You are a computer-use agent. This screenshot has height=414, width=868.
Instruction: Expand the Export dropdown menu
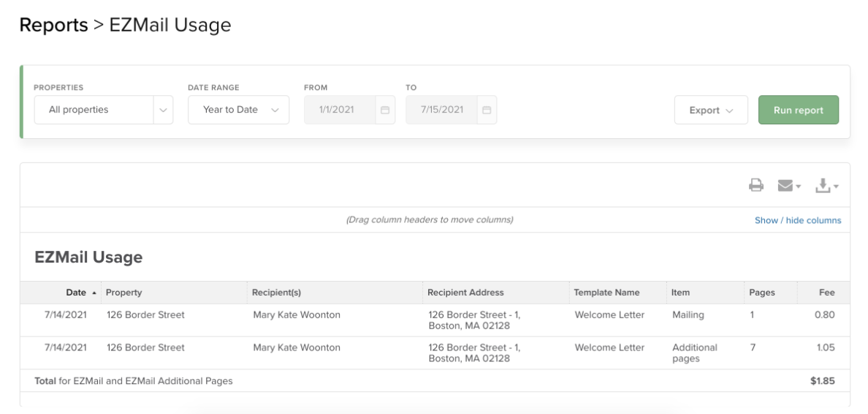[710, 110]
